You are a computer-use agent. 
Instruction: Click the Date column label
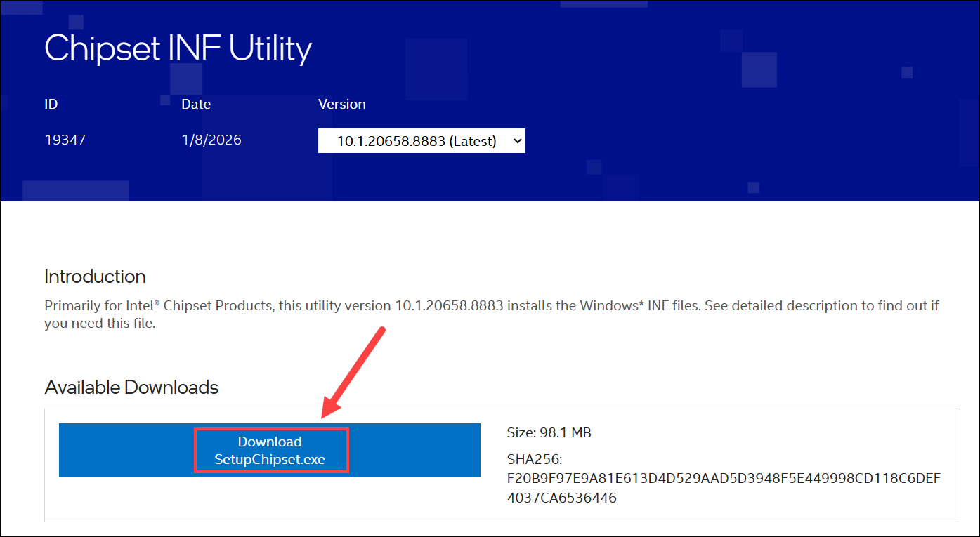pyautogui.click(x=196, y=104)
